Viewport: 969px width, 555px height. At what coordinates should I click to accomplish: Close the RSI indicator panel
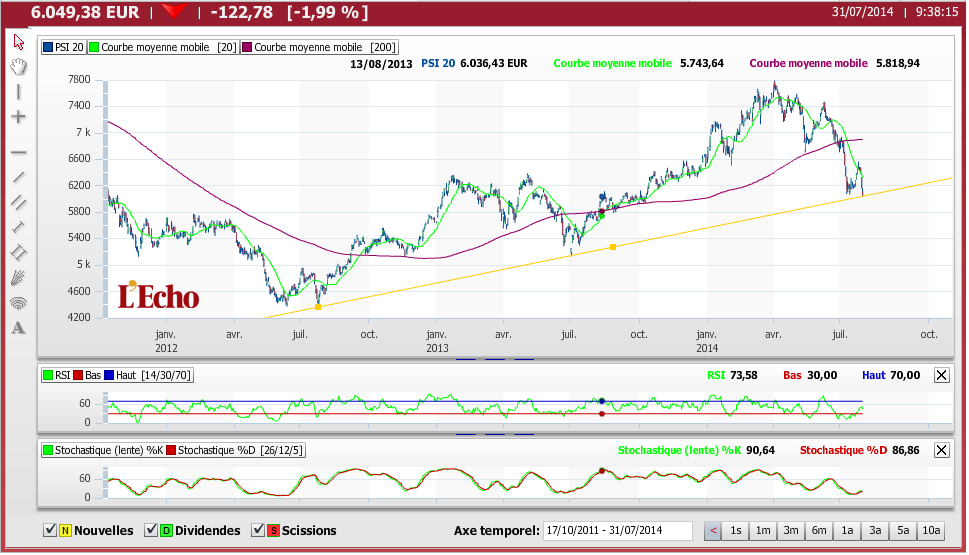pos(941,375)
